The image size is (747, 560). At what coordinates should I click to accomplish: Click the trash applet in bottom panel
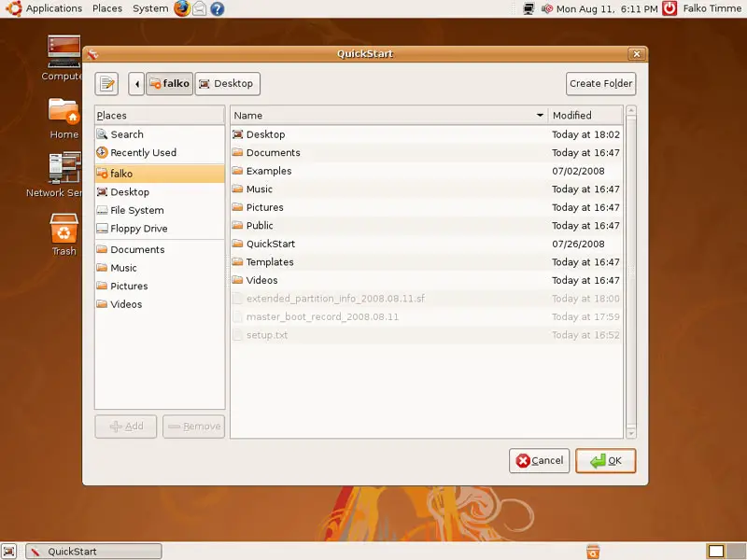pos(593,551)
